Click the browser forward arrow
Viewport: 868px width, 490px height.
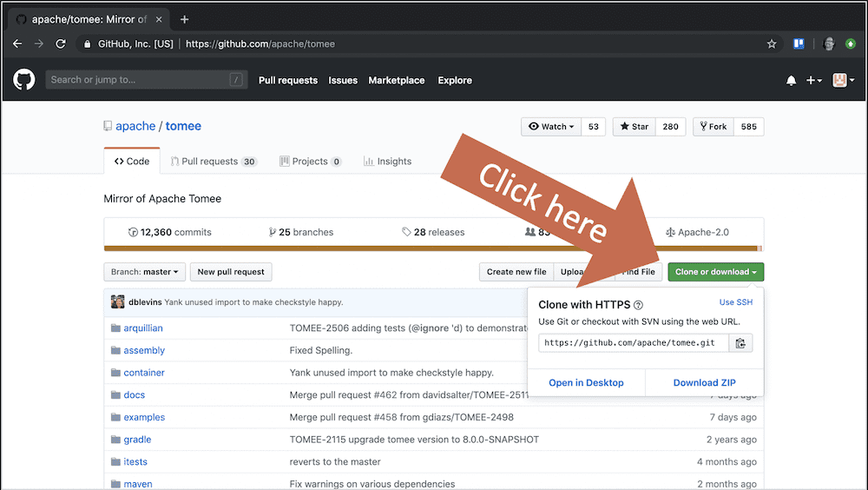coord(39,43)
